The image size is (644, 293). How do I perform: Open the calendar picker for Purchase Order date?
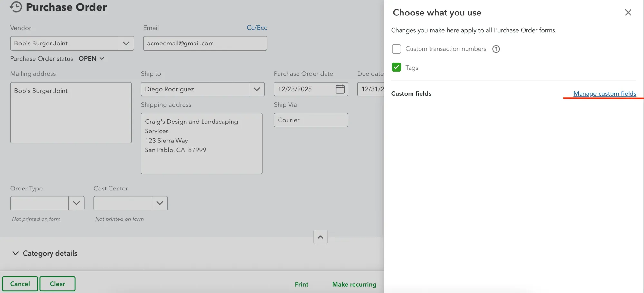tap(340, 89)
